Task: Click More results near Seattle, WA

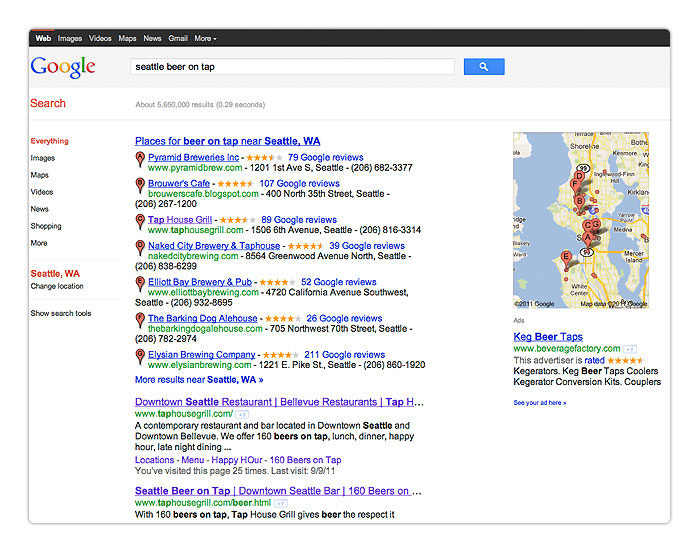Action: [x=199, y=380]
